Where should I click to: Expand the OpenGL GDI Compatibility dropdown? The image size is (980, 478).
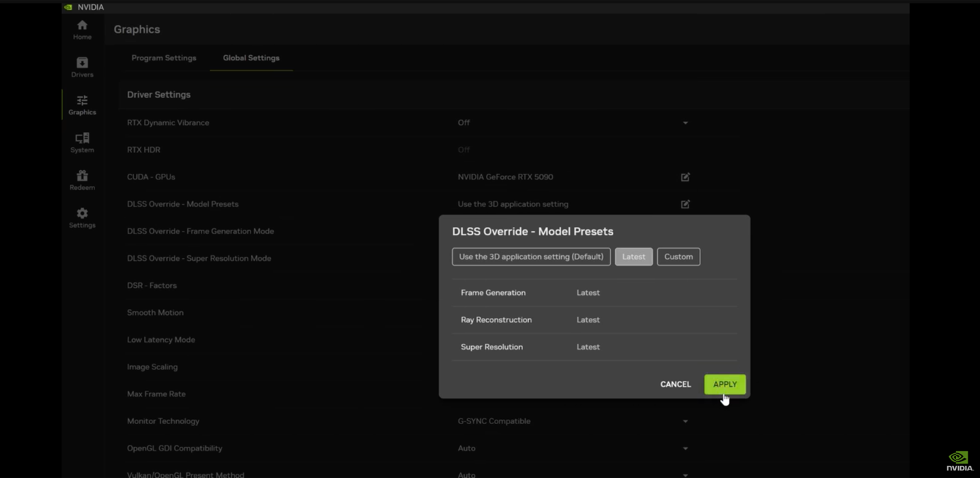tap(685, 448)
